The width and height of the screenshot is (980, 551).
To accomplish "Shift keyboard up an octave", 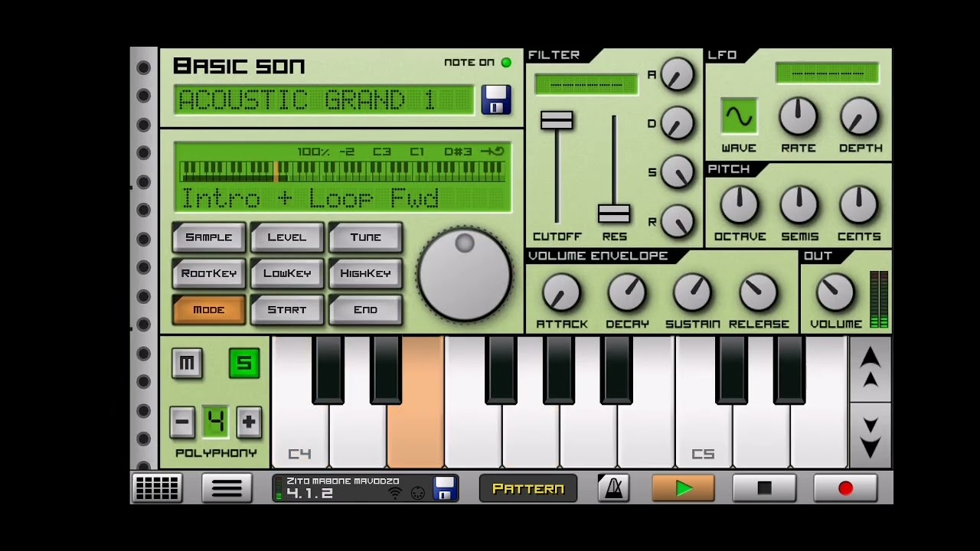I will click(x=870, y=368).
